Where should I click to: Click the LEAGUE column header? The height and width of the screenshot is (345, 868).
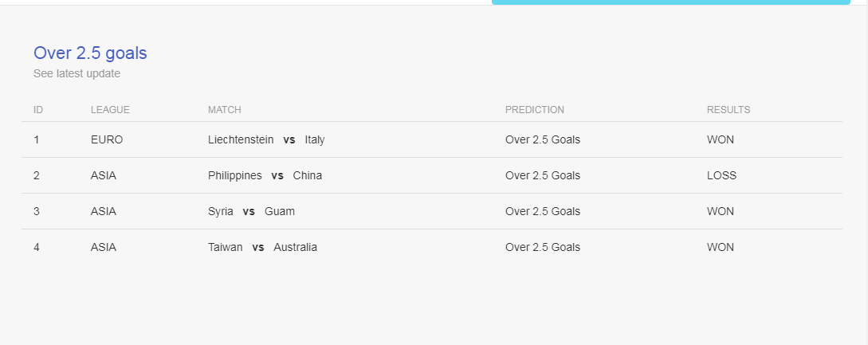tap(110, 110)
